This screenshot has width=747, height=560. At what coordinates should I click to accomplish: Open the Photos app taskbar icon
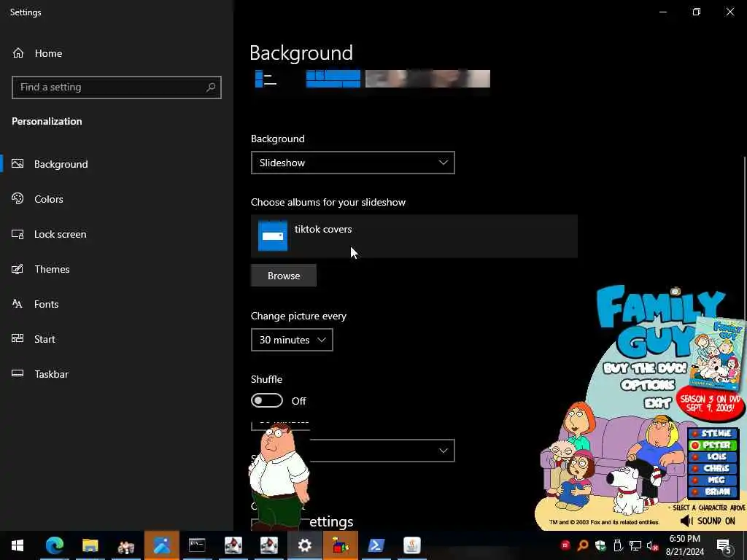click(161, 545)
